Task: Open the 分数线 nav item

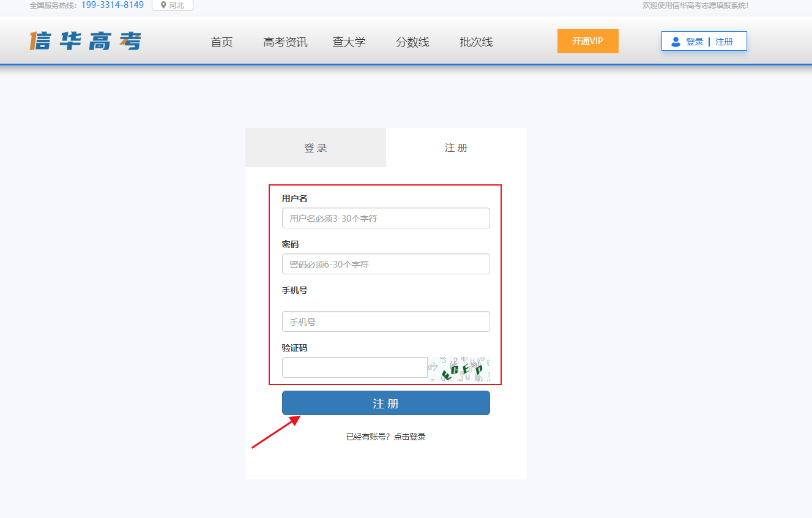Action: click(412, 42)
